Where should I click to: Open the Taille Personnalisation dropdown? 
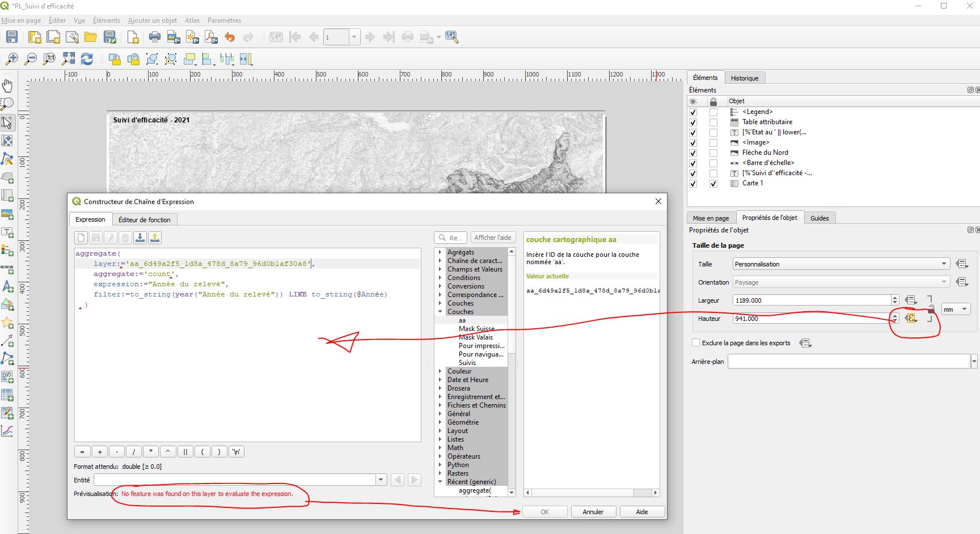point(841,264)
